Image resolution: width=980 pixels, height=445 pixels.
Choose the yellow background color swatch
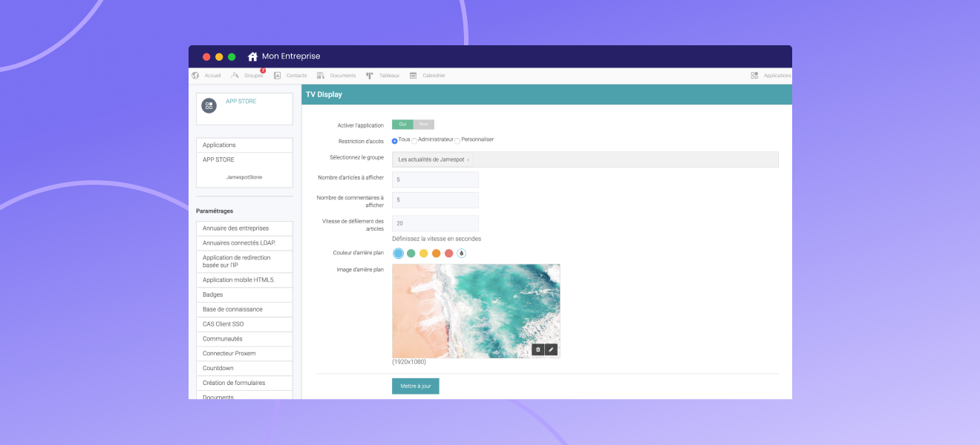pyautogui.click(x=424, y=254)
